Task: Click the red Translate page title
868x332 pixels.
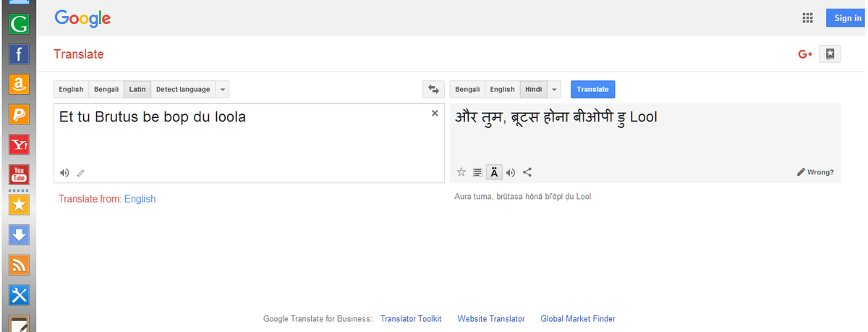Action: (79, 54)
